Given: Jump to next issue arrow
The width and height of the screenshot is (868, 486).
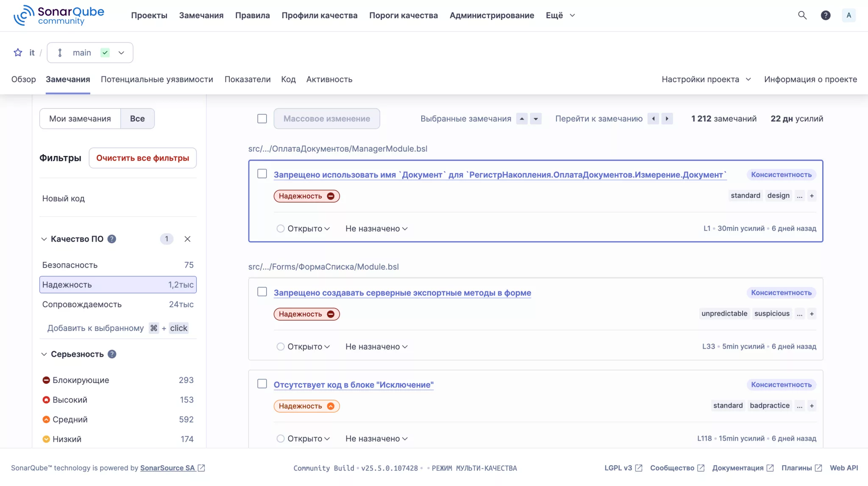Looking at the screenshot, I should coord(667,119).
